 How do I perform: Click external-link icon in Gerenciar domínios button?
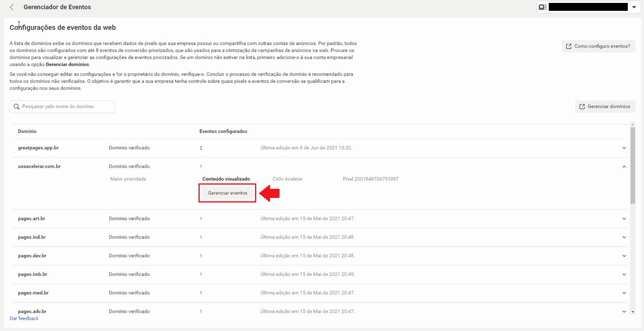[582, 106]
